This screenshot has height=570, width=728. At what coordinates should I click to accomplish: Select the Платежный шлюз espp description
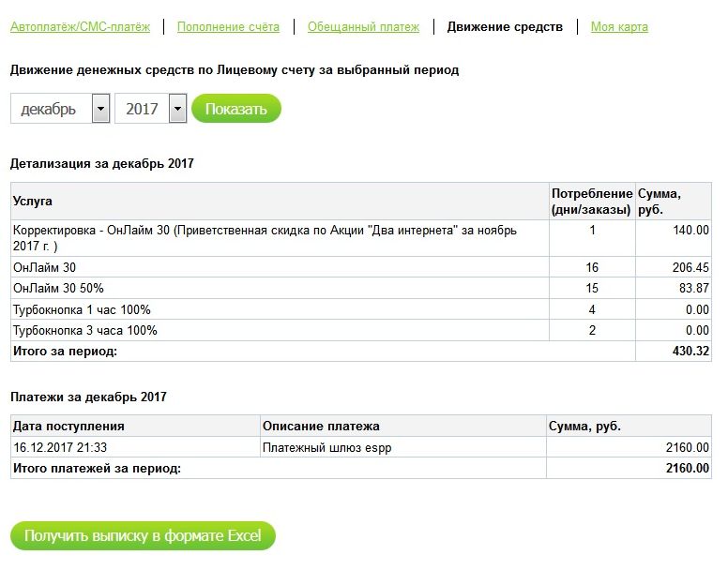(326, 447)
